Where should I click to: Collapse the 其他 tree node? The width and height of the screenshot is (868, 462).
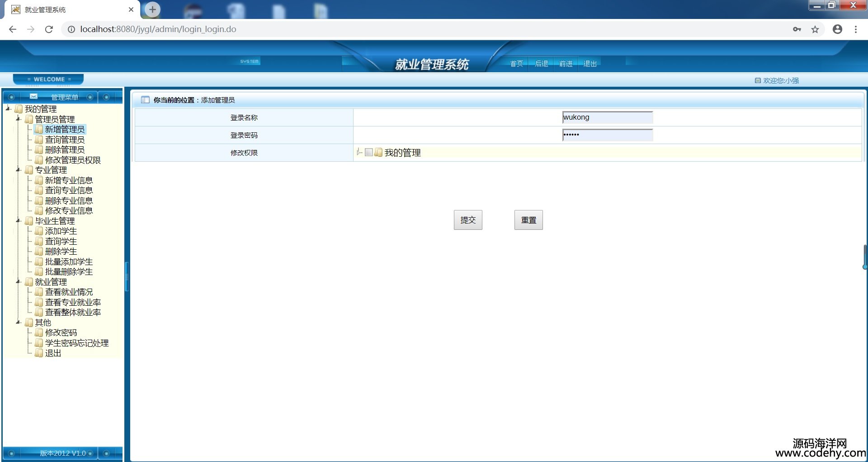point(19,322)
